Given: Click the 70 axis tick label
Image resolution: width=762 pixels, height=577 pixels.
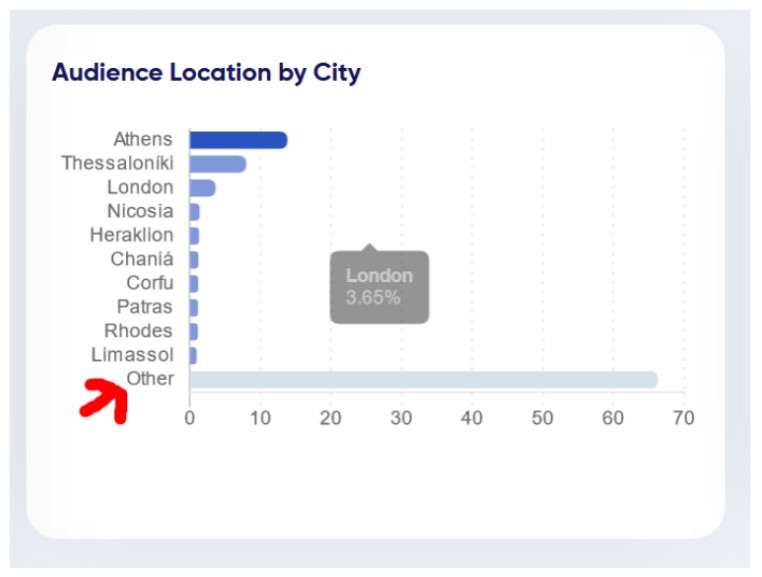Looking at the screenshot, I should point(683,418).
